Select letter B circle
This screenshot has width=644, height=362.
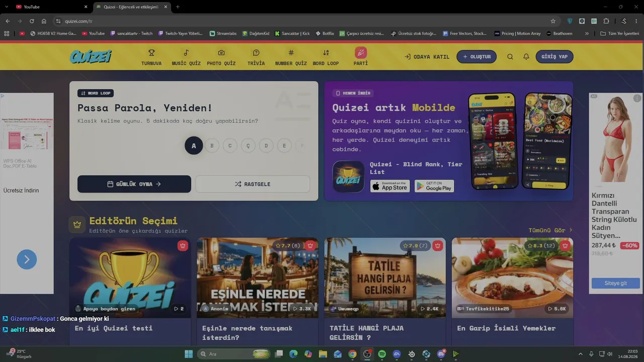pyautogui.click(x=212, y=146)
